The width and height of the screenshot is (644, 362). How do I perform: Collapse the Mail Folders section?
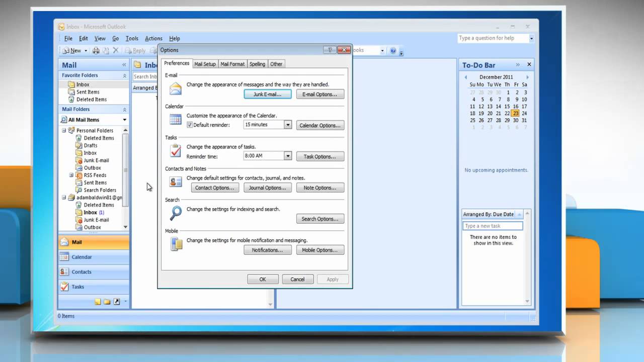(x=125, y=109)
